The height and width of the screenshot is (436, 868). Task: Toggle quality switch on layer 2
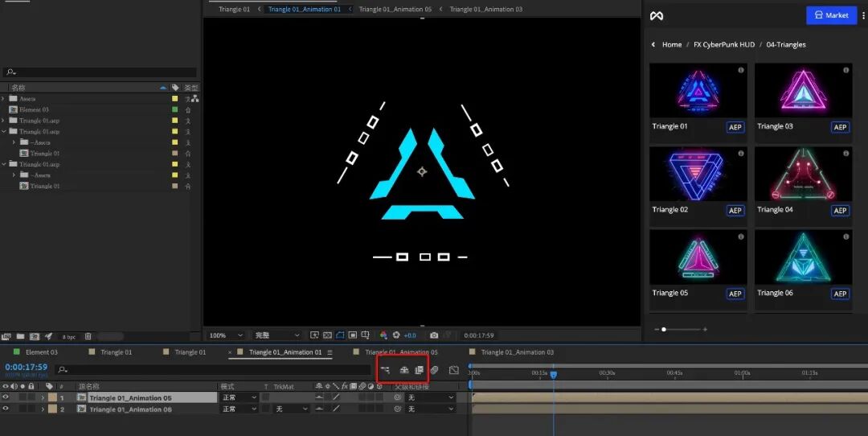click(336, 409)
